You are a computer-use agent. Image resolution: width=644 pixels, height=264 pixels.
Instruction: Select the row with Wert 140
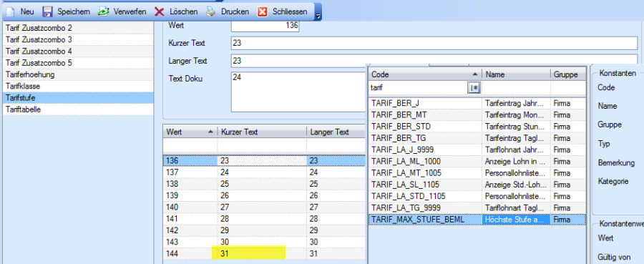[x=264, y=207]
